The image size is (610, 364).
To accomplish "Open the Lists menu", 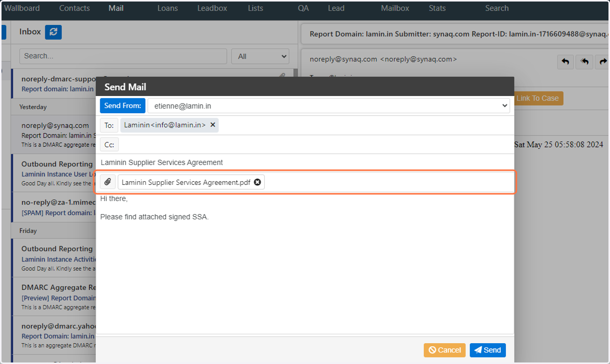I will point(256,8).
